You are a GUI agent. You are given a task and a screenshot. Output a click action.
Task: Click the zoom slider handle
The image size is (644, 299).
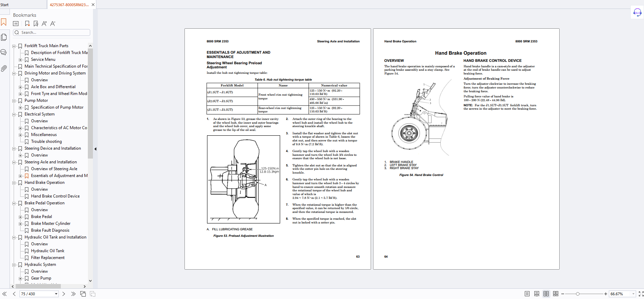[577, 294]
